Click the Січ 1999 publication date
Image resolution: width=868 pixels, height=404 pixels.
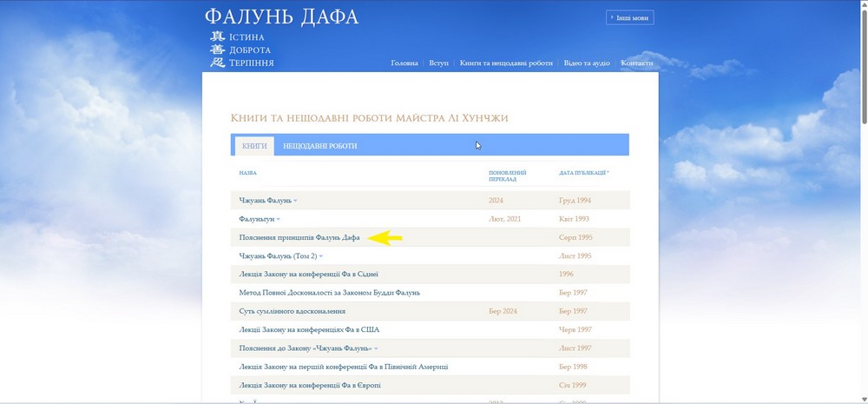(x=572, y=385)
